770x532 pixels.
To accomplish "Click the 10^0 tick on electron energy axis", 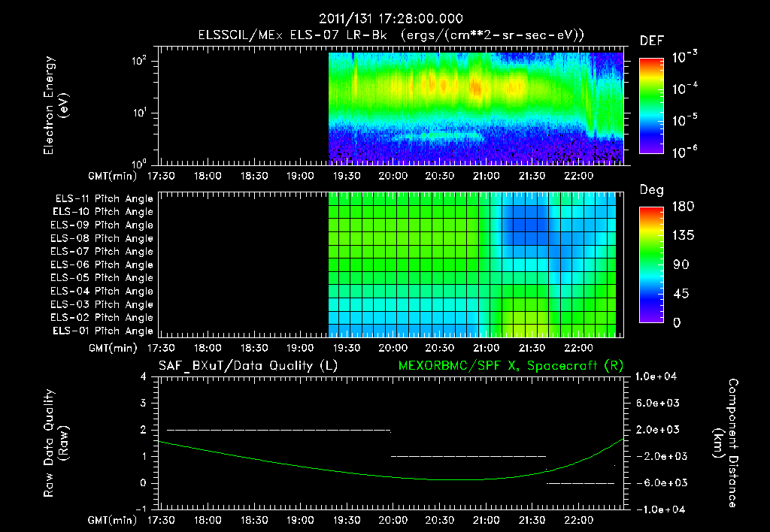I will [x=139, y=163].
